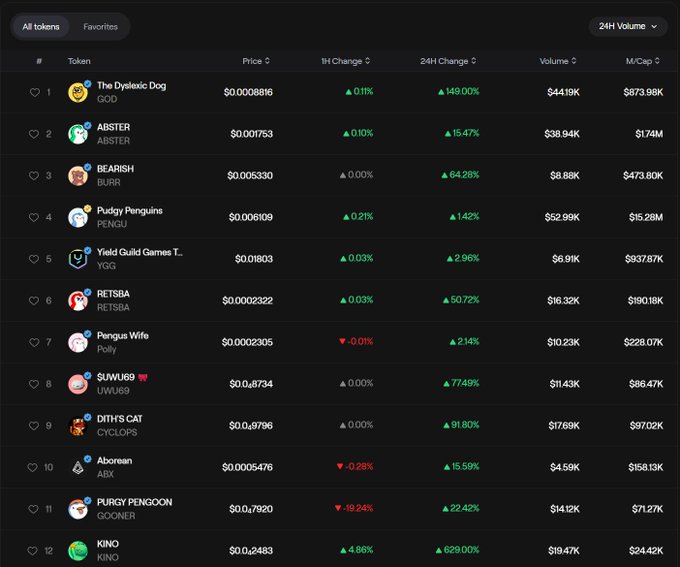This screenshot has height=567, width=680.
Task: Select the GOONER ticker symbol
Action: pyautogui.click(x=116, y=515)
